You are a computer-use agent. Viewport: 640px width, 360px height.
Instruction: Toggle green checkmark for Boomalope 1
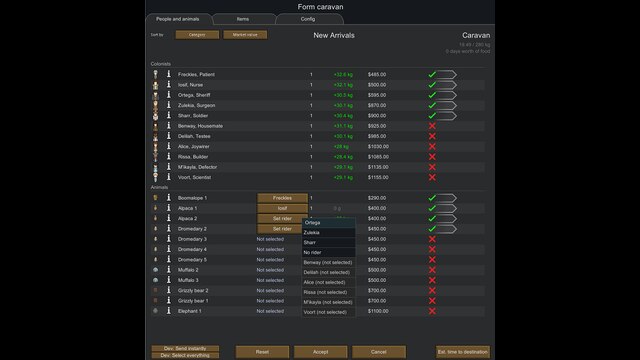(x=432, y=198)
